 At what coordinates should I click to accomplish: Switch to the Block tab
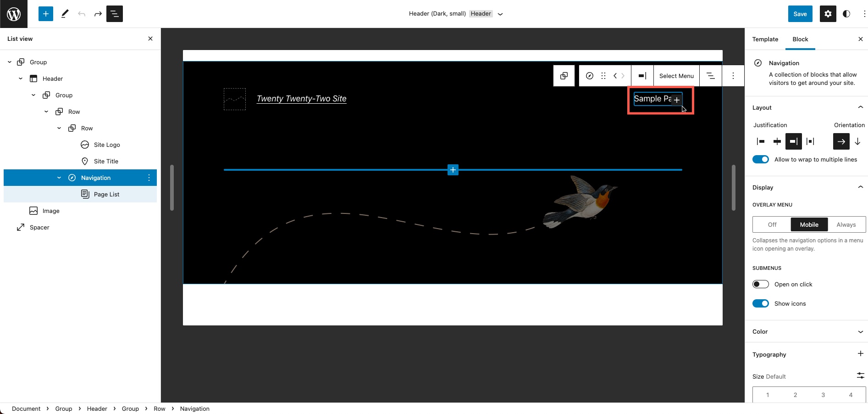pos(800,39)
